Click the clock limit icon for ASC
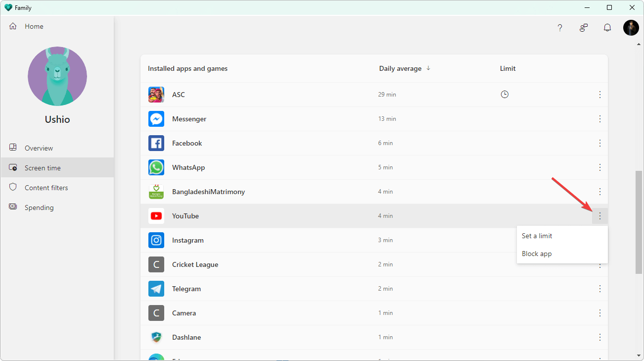The image size is (644, 361). [505, 94]
